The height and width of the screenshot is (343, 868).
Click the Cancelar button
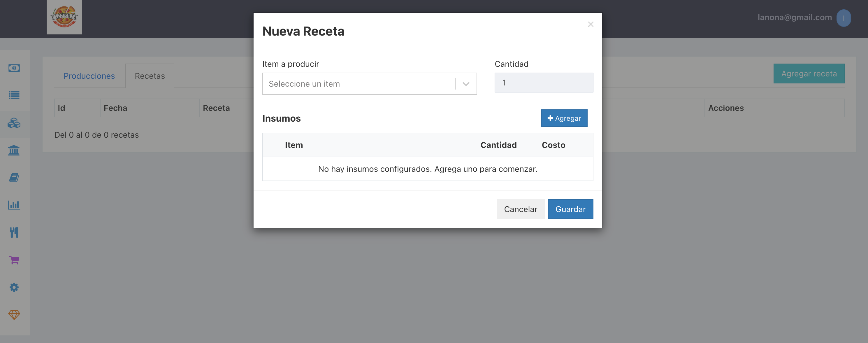click(521, 209)
